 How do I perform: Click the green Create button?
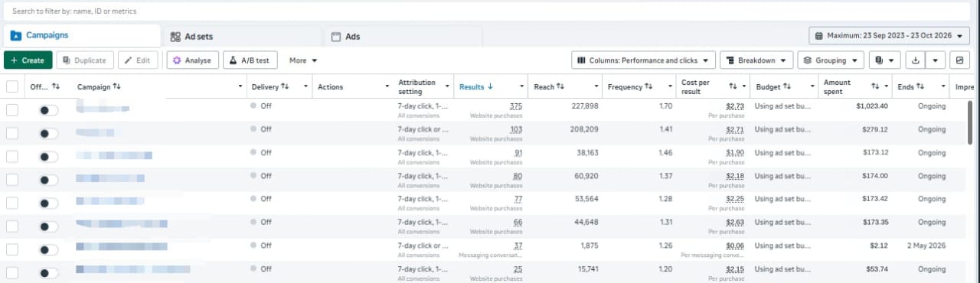pos(28,60)
